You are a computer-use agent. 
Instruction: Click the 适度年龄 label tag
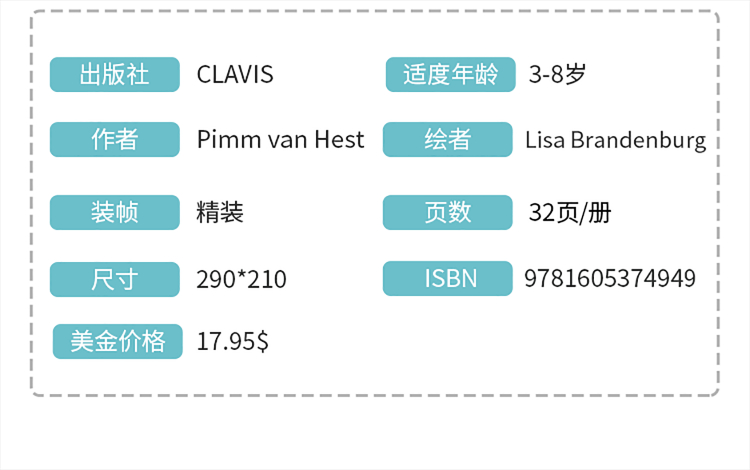449,74
